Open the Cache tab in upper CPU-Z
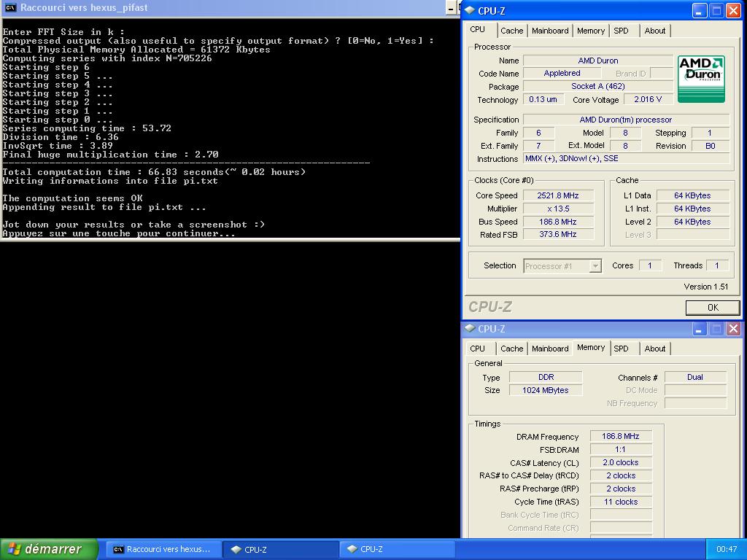Viewport: 747px width, 560px height. point(511,31)
